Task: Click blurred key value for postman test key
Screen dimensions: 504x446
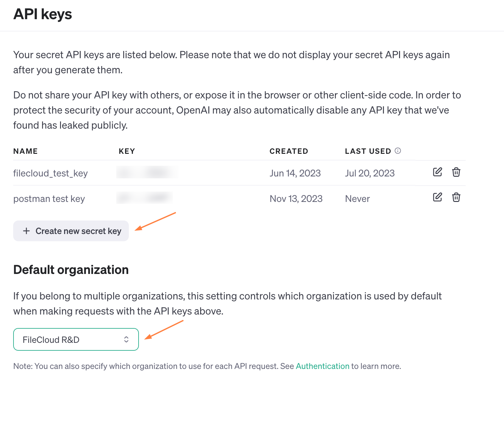Action: click(145, 198)
